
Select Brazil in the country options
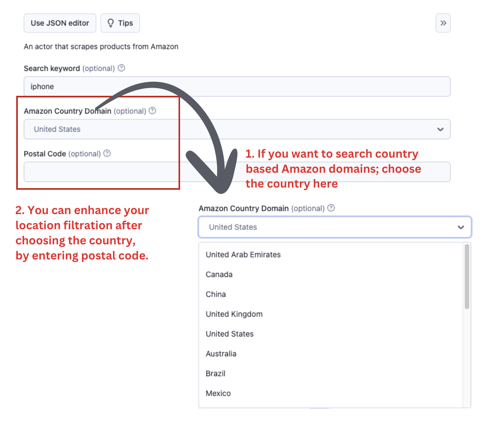point(215,374)
